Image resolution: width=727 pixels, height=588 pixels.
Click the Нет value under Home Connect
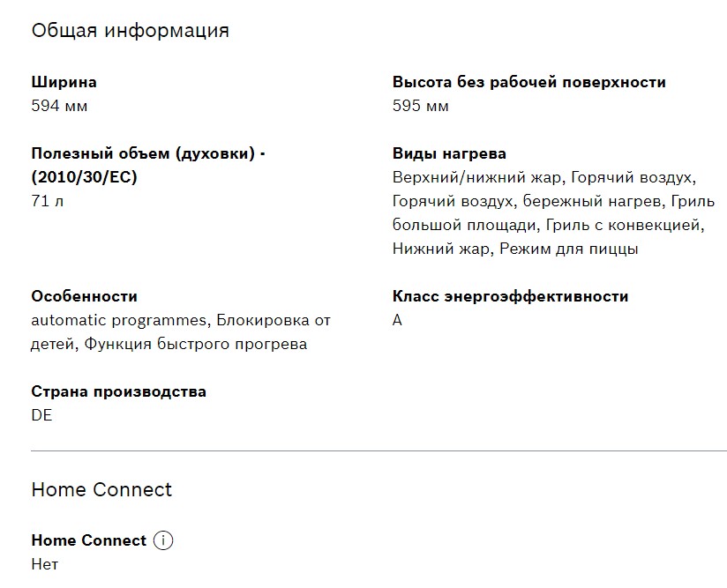[44, 564]
